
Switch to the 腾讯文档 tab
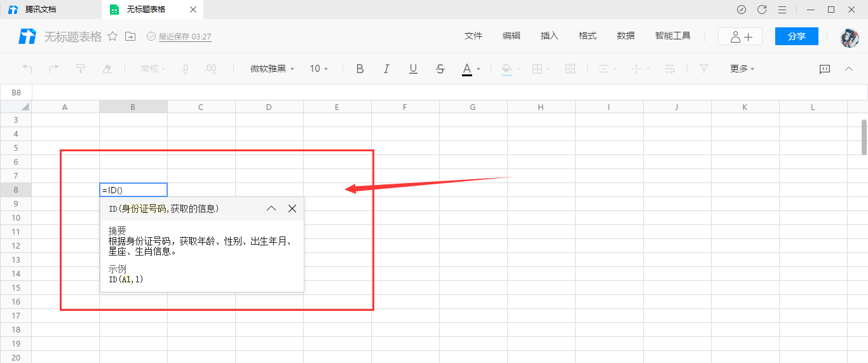[x=51, y=10]
